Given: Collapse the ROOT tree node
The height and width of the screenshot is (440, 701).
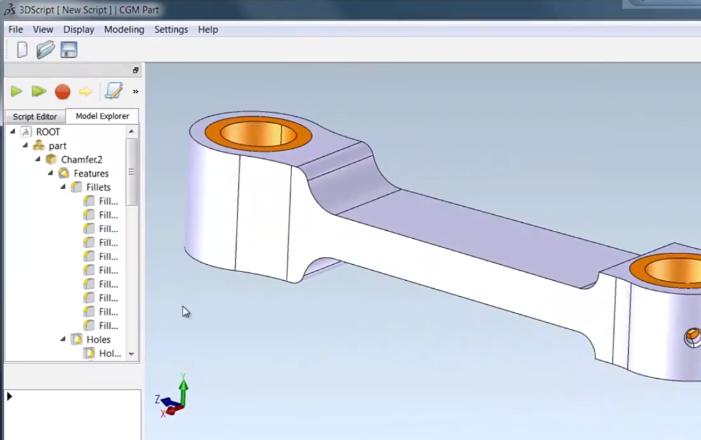Looking at the screenshot, I should [13, 131].
